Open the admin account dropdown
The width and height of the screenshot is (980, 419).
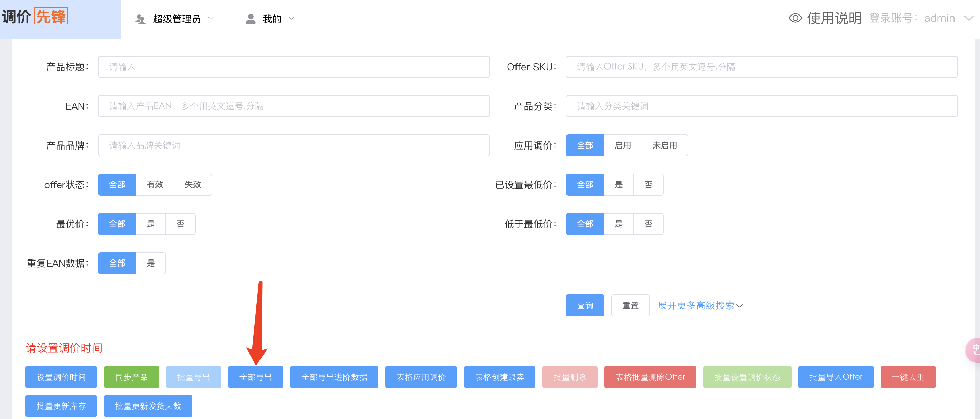point(970,18)
